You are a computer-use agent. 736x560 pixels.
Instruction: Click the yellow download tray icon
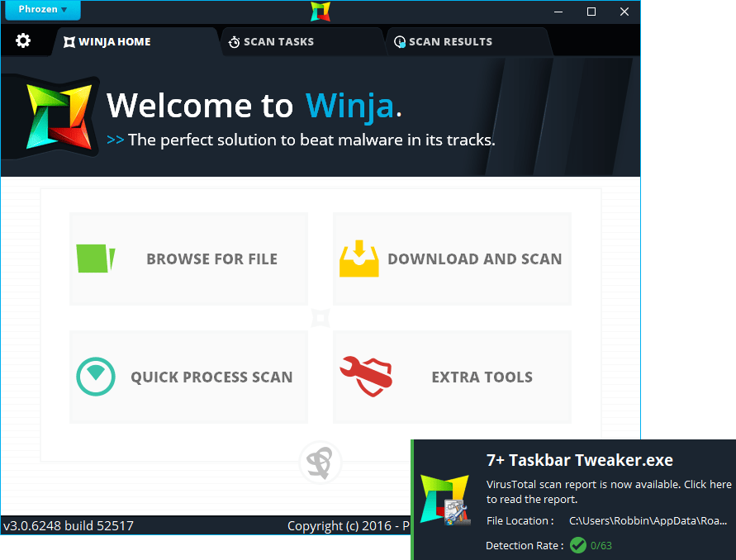point(359,259)
